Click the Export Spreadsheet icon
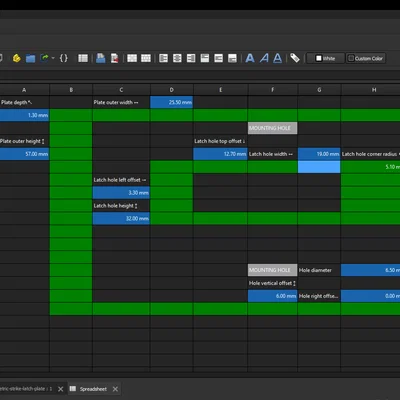Screen dimensions: 400x400 114,58
